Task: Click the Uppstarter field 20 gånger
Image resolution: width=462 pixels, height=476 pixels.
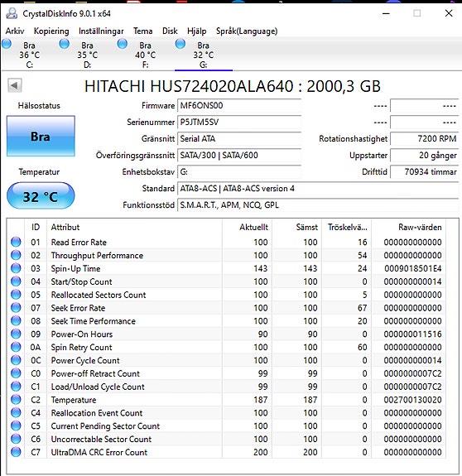Action: coord(425,155)
